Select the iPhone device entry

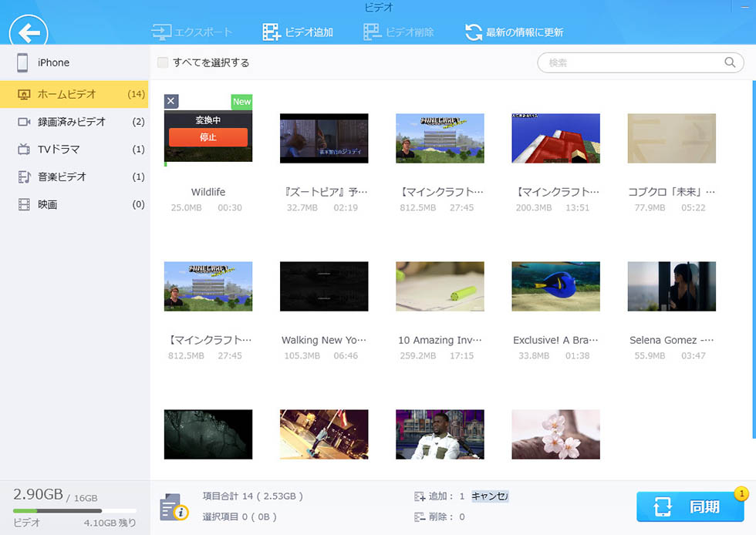74,62
